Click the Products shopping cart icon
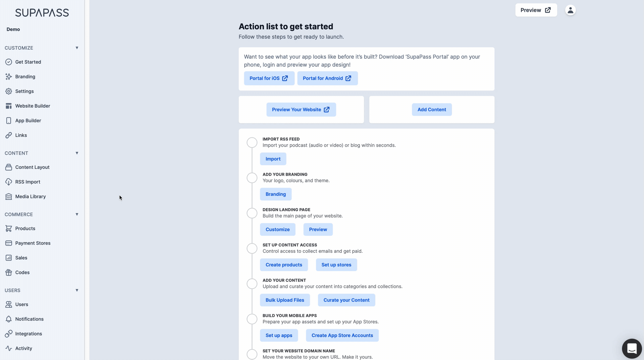644x360 pixels. point(9,228)
